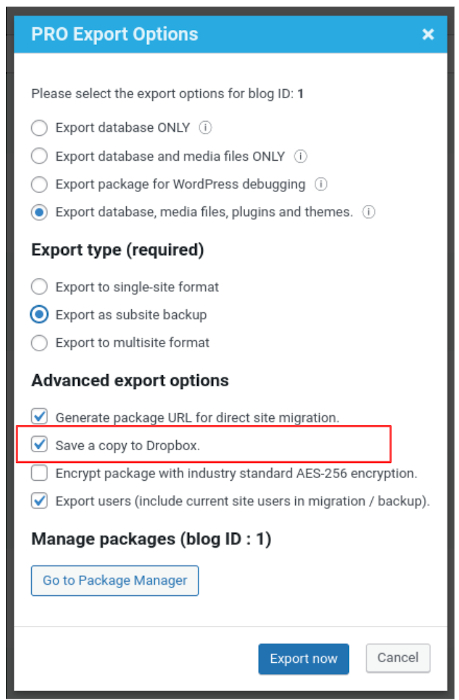Cancel the export dialog

click(x=398, y=658)
